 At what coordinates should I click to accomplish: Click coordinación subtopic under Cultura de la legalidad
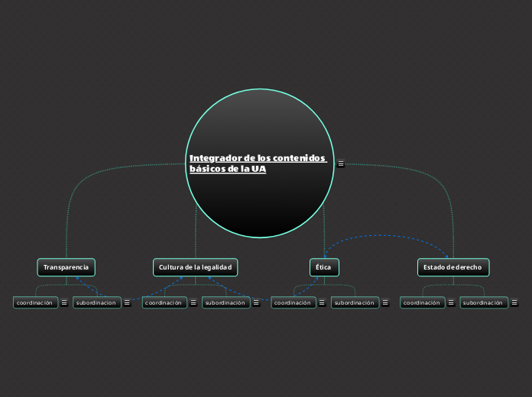click(164, 302)
